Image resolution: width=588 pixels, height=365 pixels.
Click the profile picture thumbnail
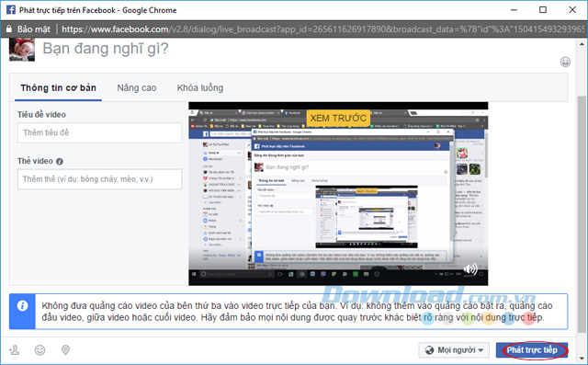coord(22,50)
